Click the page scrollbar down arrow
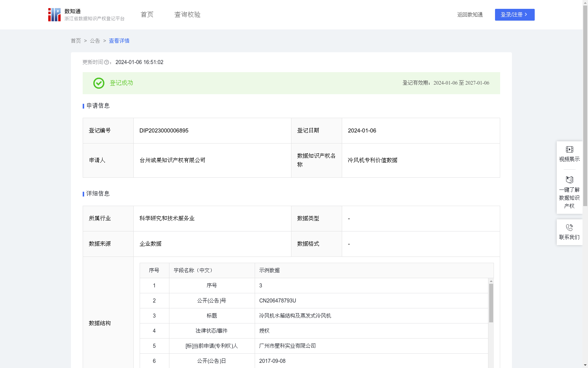This screenshot has width=588, height=368. coord(585,365)
